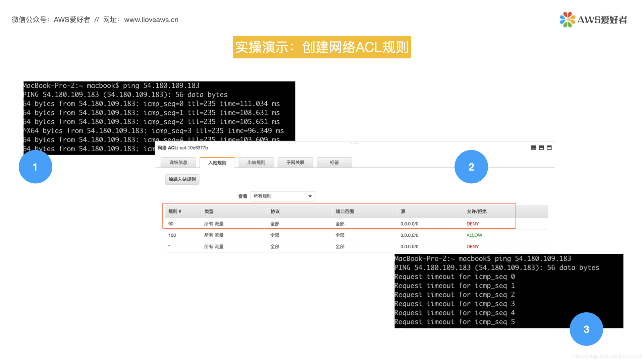Screen dimensions: 644x362
Task: Open the 标签 tab
Action: coord(334,163)
